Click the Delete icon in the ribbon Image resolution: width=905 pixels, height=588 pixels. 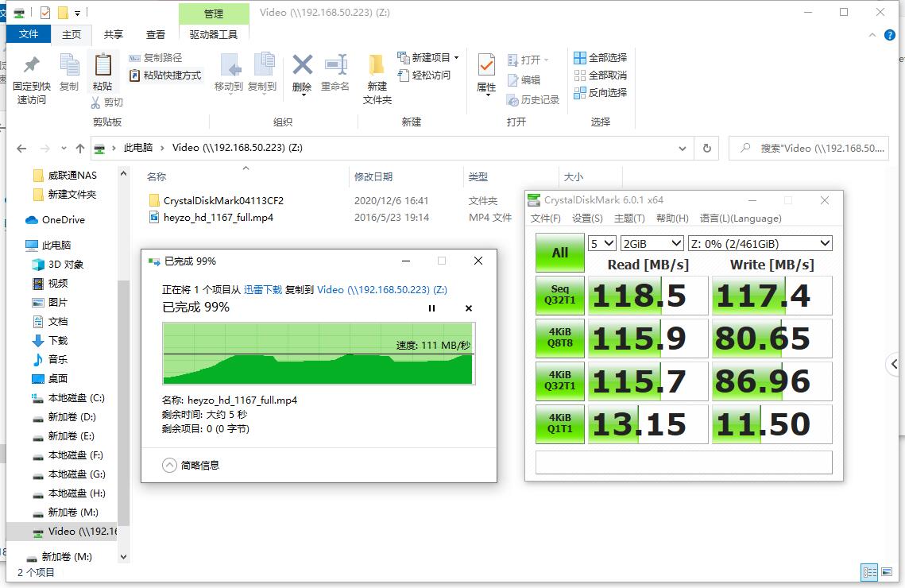coord(302,72)
